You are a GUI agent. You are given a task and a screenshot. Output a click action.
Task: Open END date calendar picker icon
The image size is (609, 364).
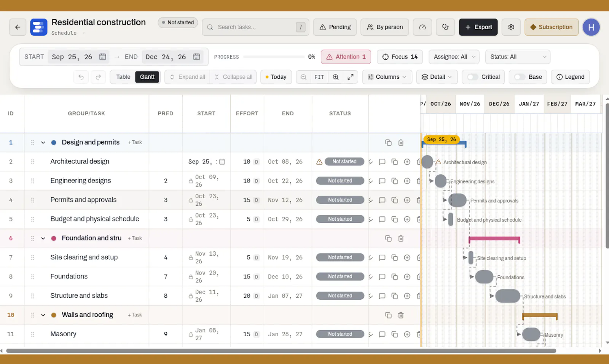click(x=196, y=57)
